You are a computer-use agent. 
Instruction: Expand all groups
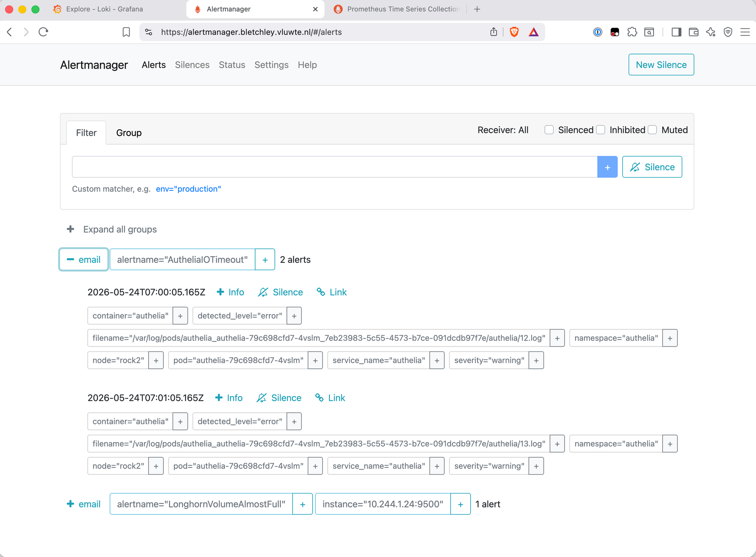(x=112, y=229)
